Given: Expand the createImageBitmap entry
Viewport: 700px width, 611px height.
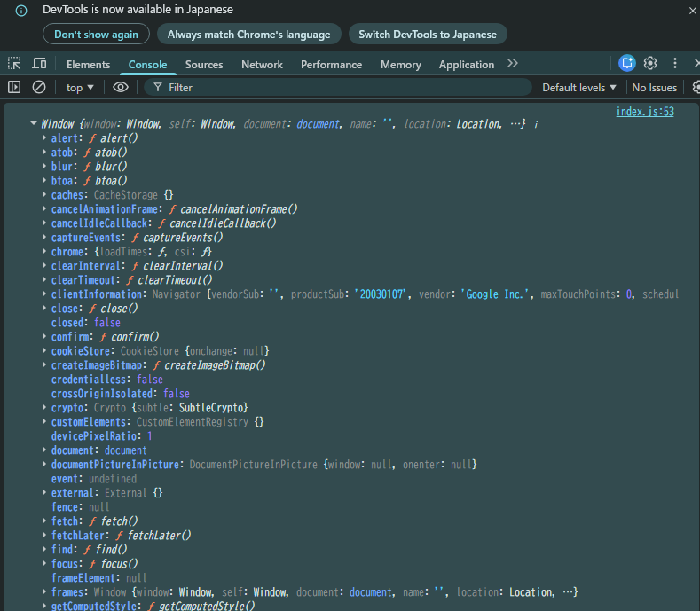Looking at the screenshot, I should coord(43,364).
